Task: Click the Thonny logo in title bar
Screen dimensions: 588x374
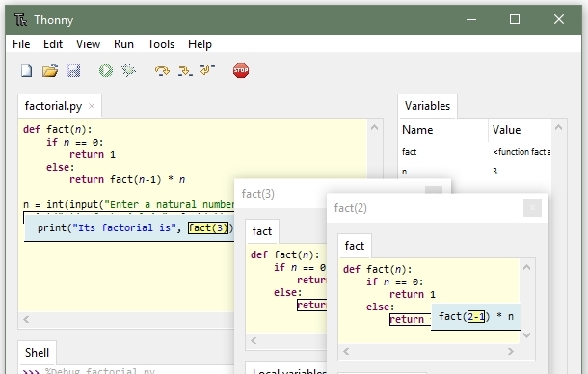Action: [x=20, y=20]
